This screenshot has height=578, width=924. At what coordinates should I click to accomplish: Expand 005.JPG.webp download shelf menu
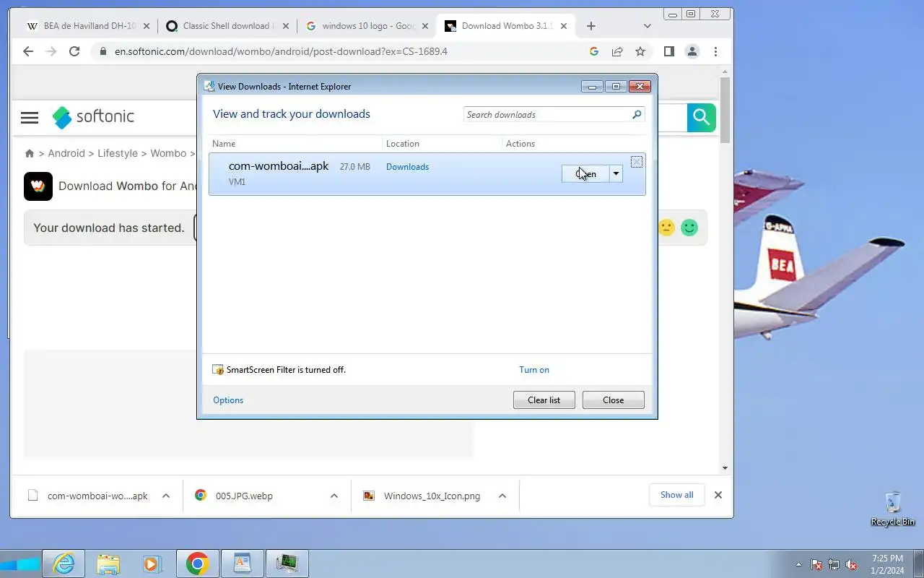click(334, 496)
